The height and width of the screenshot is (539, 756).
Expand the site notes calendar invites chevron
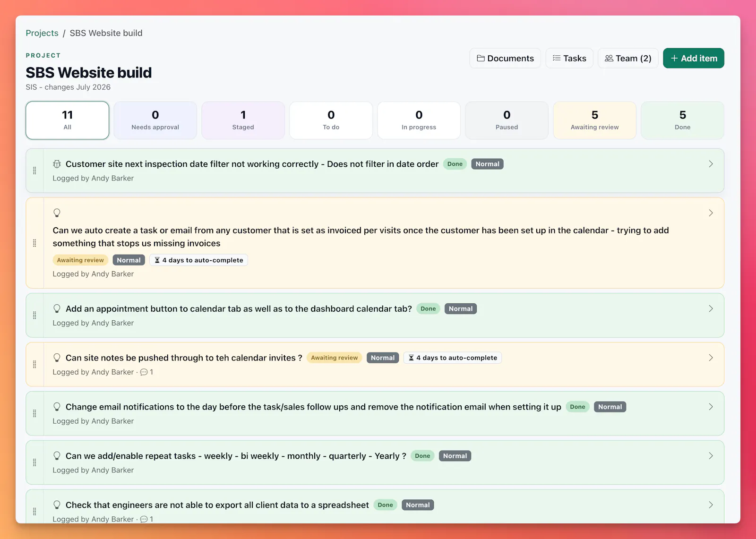pyautogui.click(x=711, y=358)
